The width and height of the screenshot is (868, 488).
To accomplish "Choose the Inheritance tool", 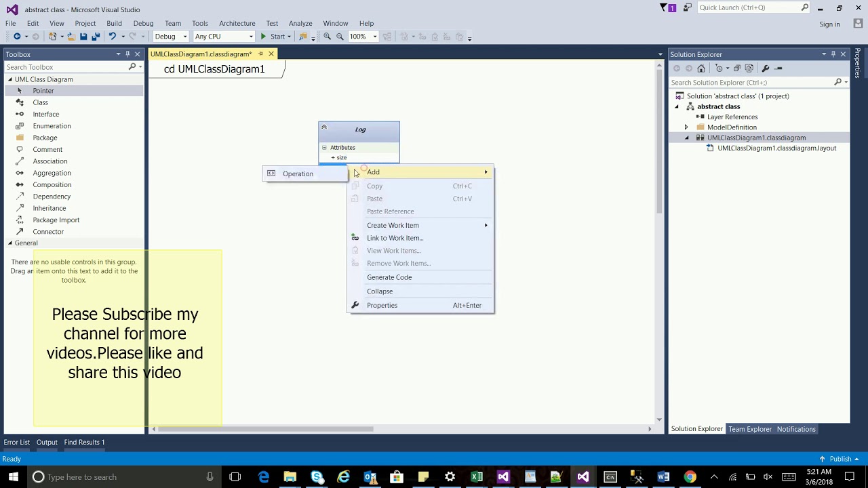I will (49, 208).
